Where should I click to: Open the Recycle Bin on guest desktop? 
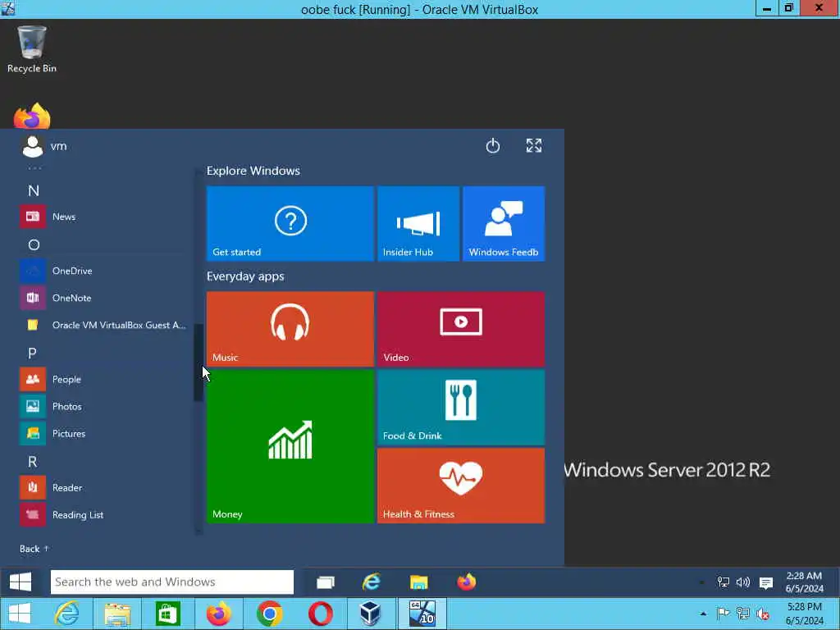(32, 49)
